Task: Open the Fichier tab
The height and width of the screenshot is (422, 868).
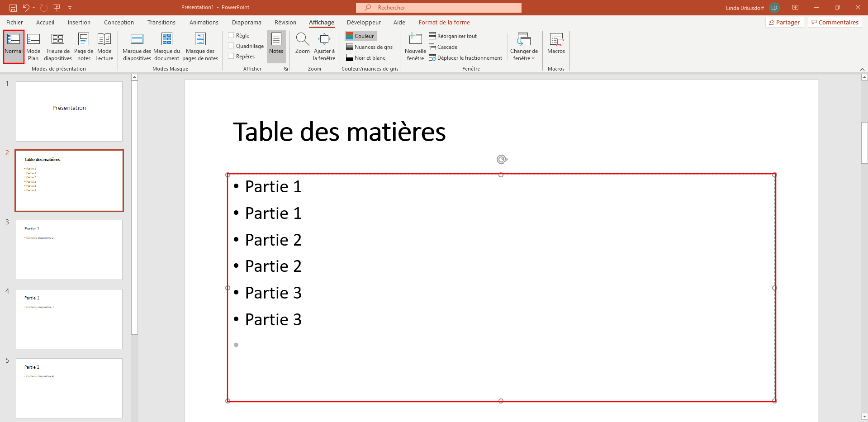Action: pos(14,22)
